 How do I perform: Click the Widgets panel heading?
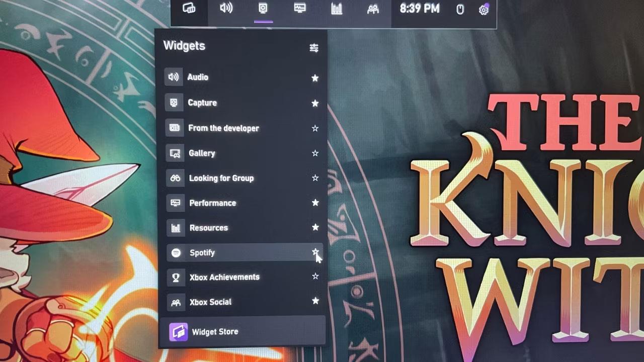(x=184, y=46)
